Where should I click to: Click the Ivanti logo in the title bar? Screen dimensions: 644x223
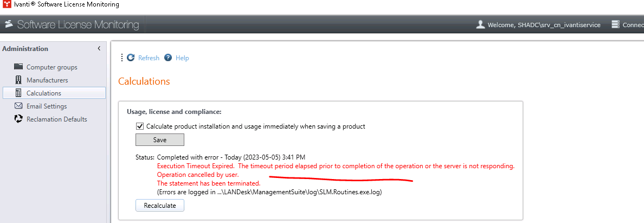point(7,4)
